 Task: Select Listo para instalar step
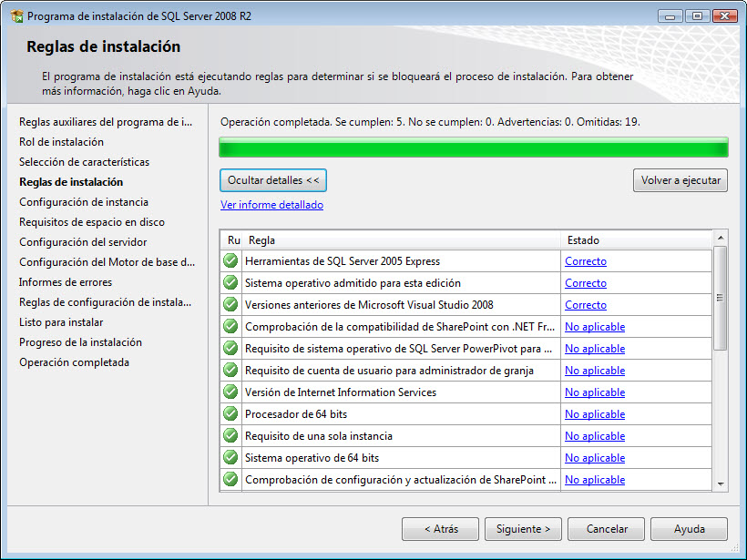(x=61, y=322)
